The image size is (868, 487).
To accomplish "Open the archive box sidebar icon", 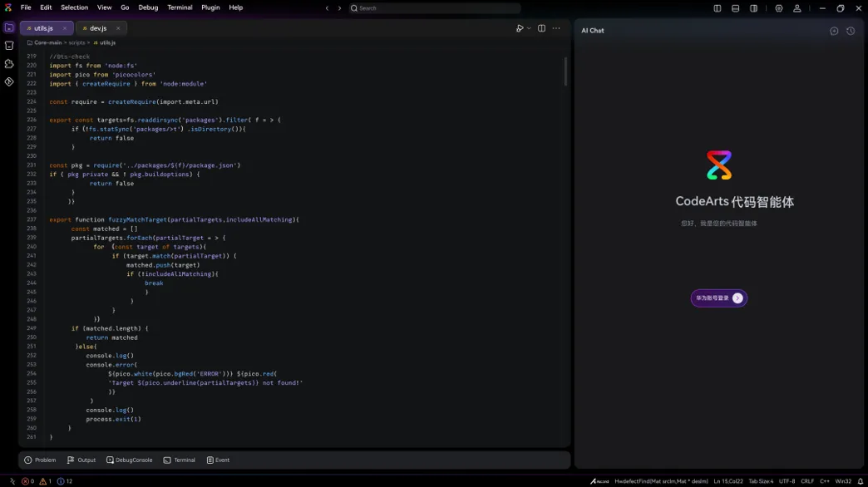I will [x=9, y=46].
